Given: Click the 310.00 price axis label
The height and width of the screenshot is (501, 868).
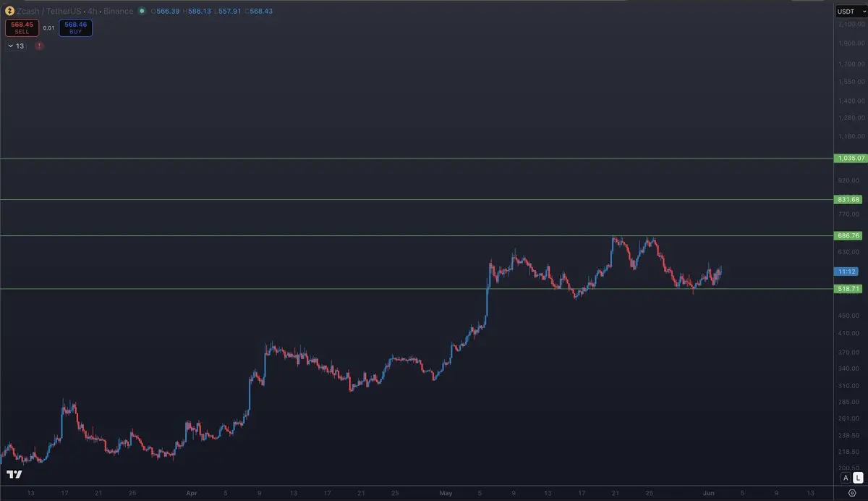Looking at the screenshot, I should pos(849,385).
